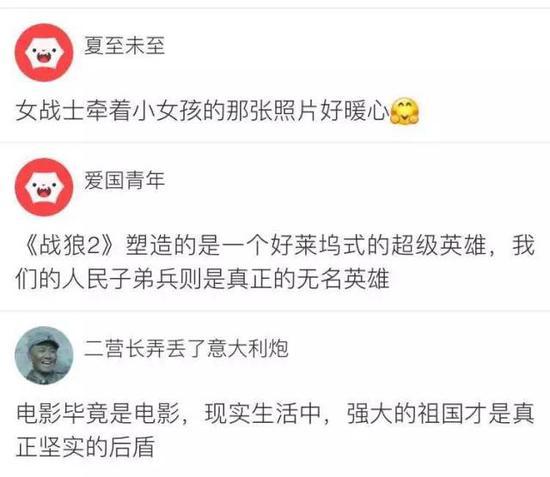This screenshot has height=477, width=550.
Task: Click the line 们的人民子弟兵则是真正的无名英雄
Action: tap(203, 279)
